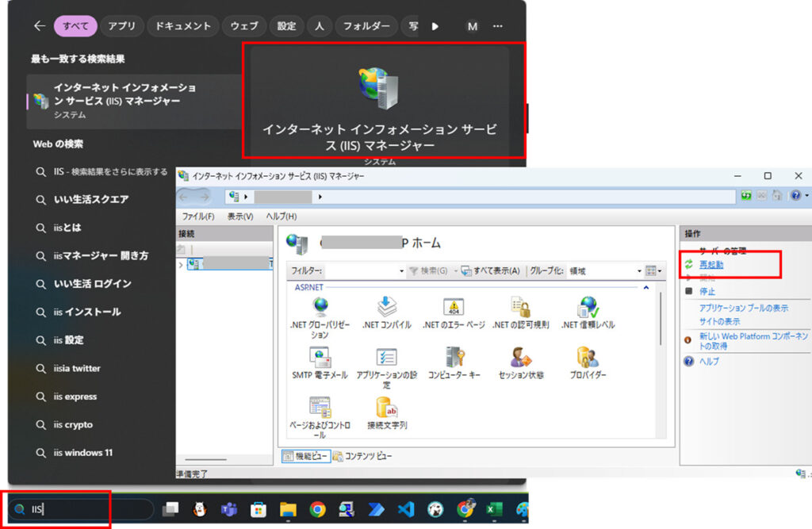Open Microsoft Teams from the taskbar
This screenshot has height=529, width=812.
(228, 510)
